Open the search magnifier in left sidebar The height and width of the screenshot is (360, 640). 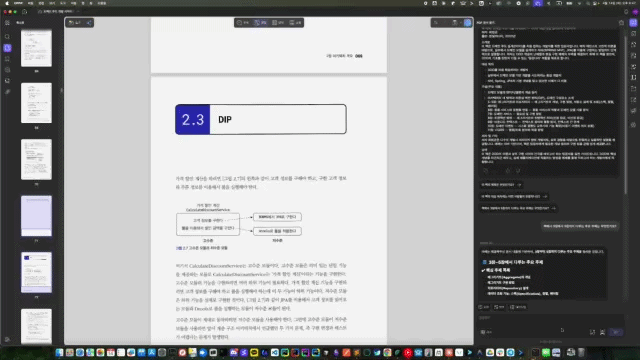coord(7,37)
